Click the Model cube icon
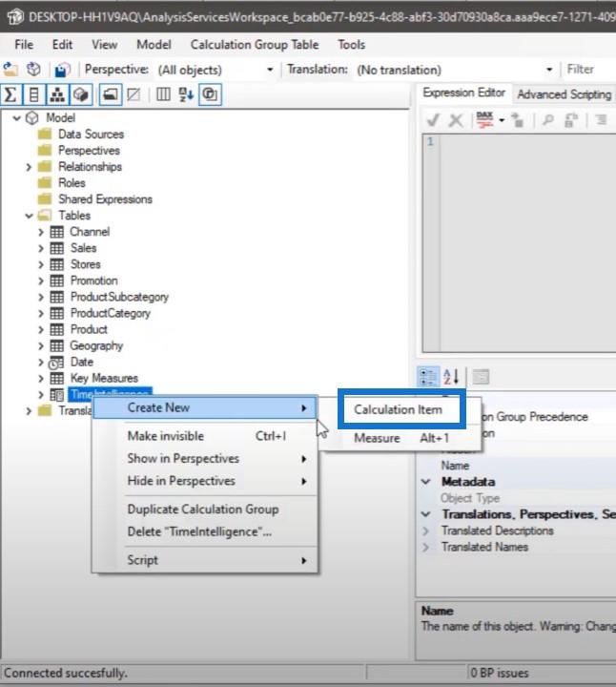616x687 pixels. 32,118
